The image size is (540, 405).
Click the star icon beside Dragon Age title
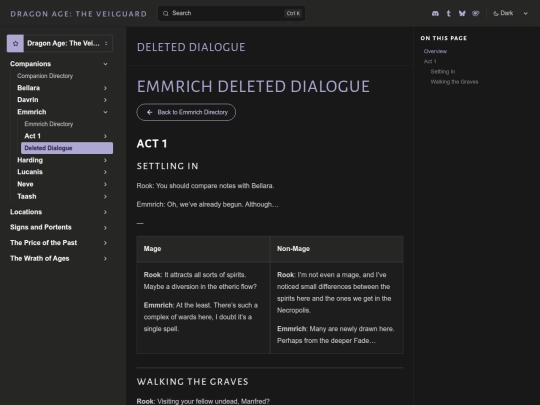click(15, 43)
